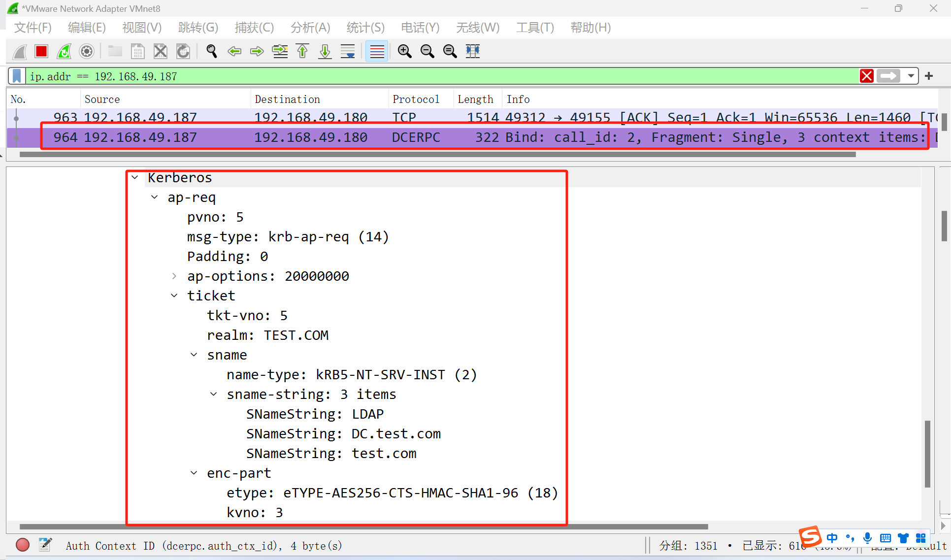Open the 分析(A) menu
The image size is (951, 560).
pos(310,28)
